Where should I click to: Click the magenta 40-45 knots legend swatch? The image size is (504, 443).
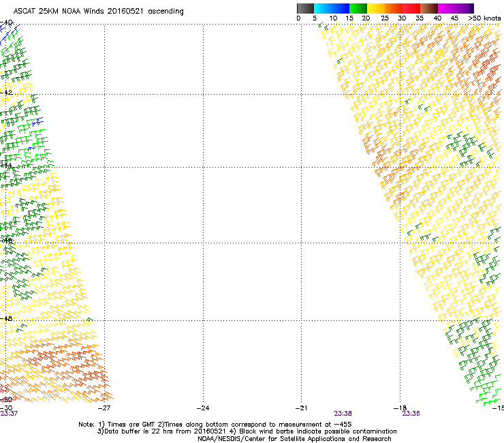point(447,8)
